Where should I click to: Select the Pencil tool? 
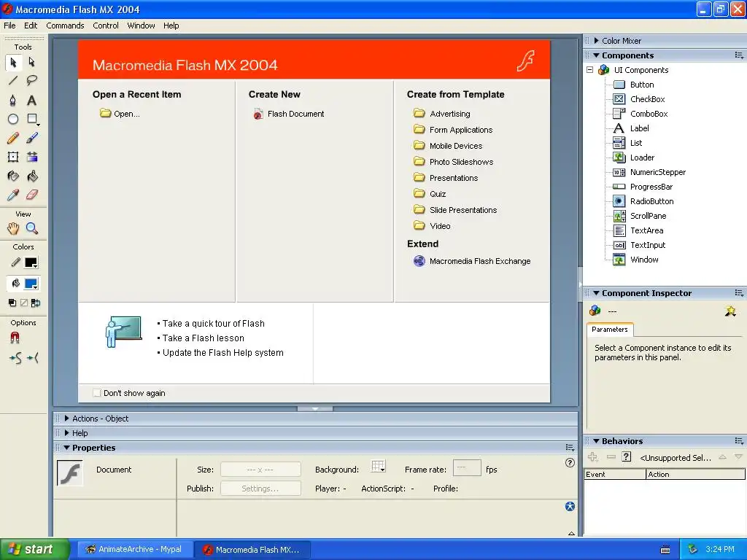pos(13,138)
